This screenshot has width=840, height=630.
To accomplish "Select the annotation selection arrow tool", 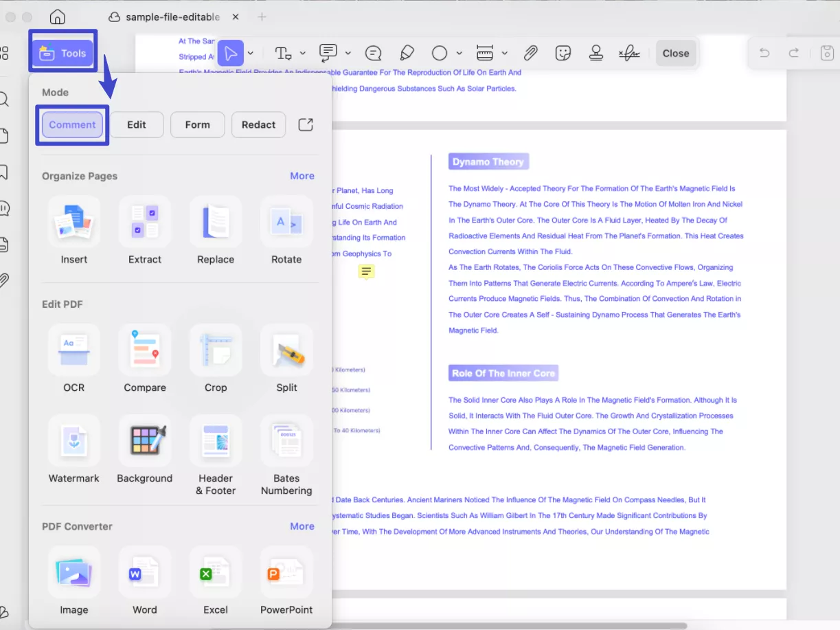I will (x=232, y=53).
